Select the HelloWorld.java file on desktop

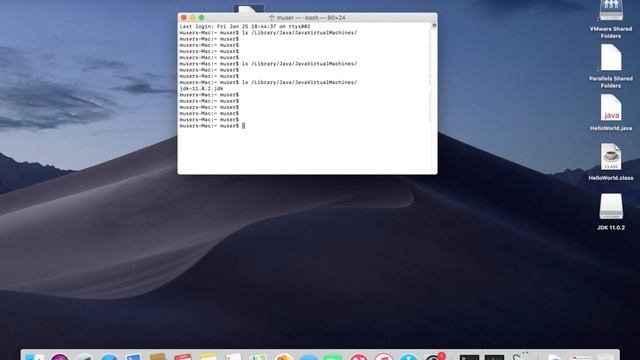(611, 108)
